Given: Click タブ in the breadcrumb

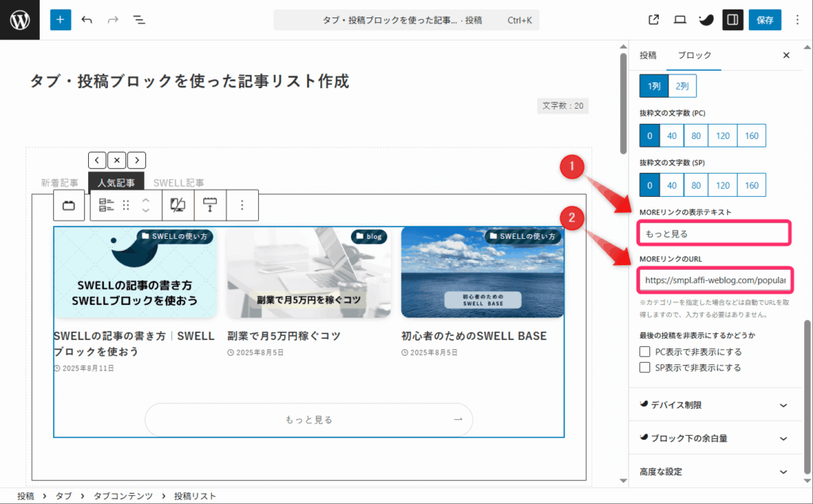Looking at the screenshot, I should (x=64, y=496).
